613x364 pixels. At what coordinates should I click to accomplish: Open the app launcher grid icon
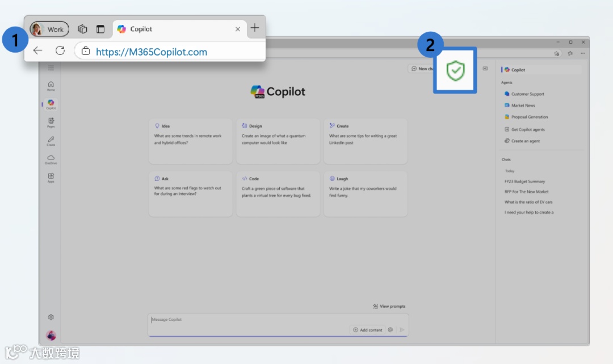coord(51,68)
